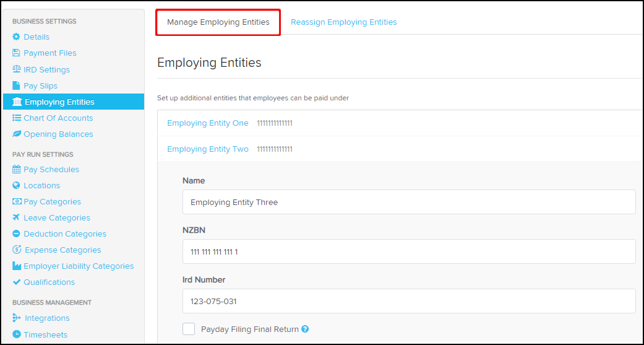The image size is (644, 345).
Task: Click the Payday Filing help question icon
Action: click(305, 330)
